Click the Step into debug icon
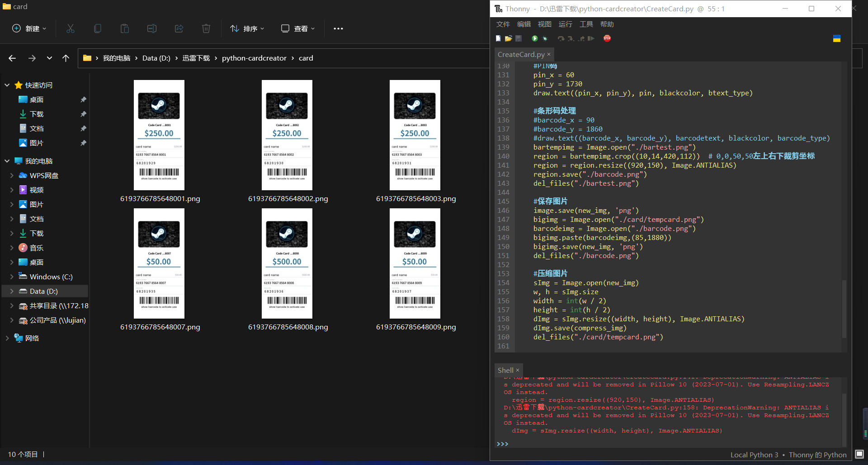This screenshot has width=868, height=465. pyautogui.click(x=571, y=38)
